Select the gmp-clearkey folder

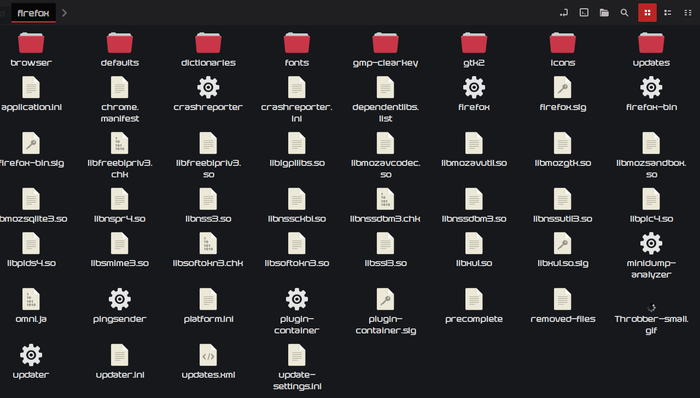(385, 50)
